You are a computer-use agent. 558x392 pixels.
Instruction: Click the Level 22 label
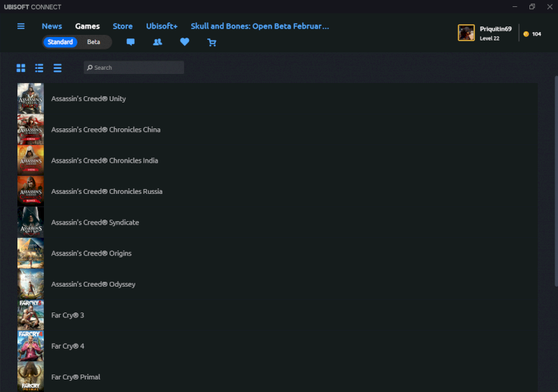click(490, 38)
